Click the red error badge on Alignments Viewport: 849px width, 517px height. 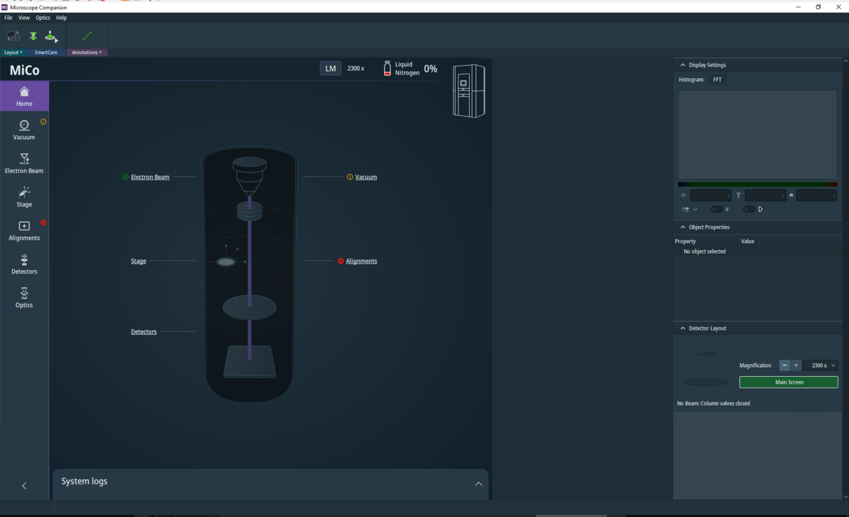(x=43, y=222)
